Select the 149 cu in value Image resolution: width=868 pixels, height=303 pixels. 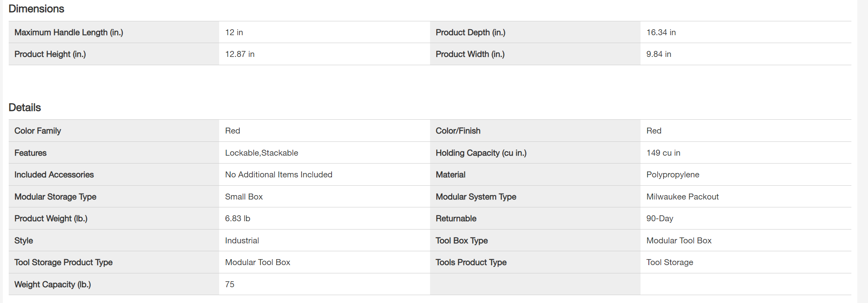click(x=663, y=153)
